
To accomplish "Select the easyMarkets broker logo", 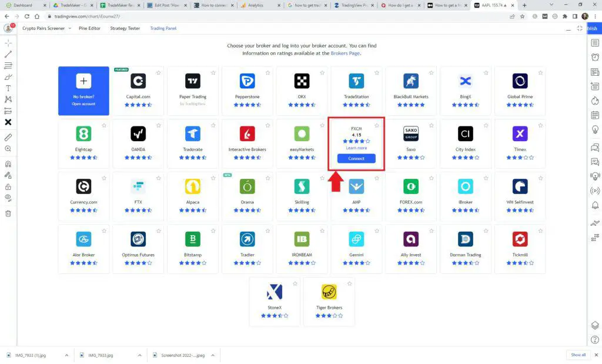I will pyautogui.click(x=302, y=133).
